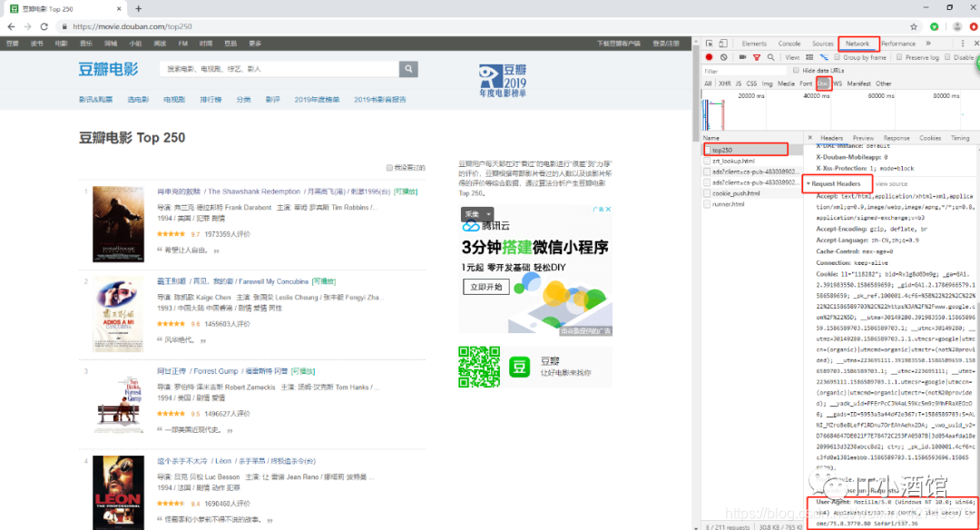This screenshot has width=980, height=530.
Task: Filter network requests by XHR
Action: [724, 83]
